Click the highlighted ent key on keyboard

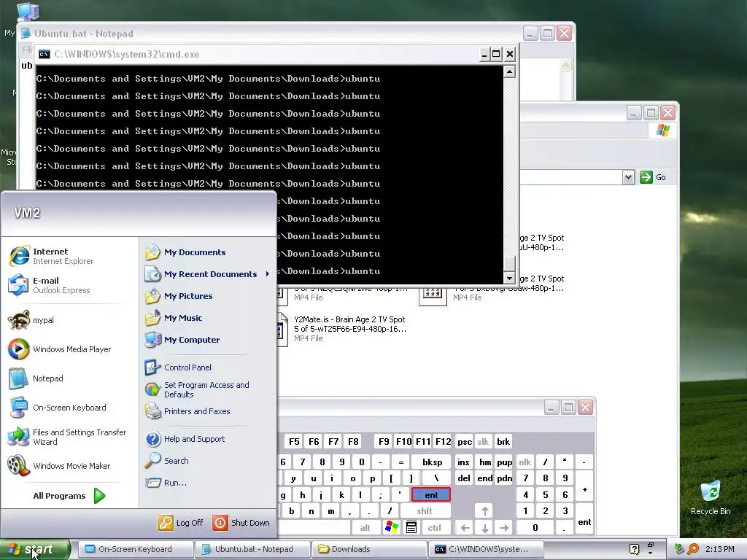pos(430,495)
